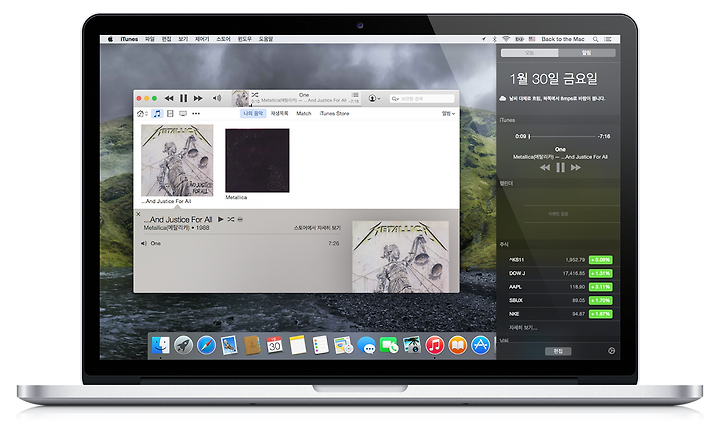The height and width of the screenshot is (421, 720).
Task: Switch to the iTunes Store tab
Action: 334,113
